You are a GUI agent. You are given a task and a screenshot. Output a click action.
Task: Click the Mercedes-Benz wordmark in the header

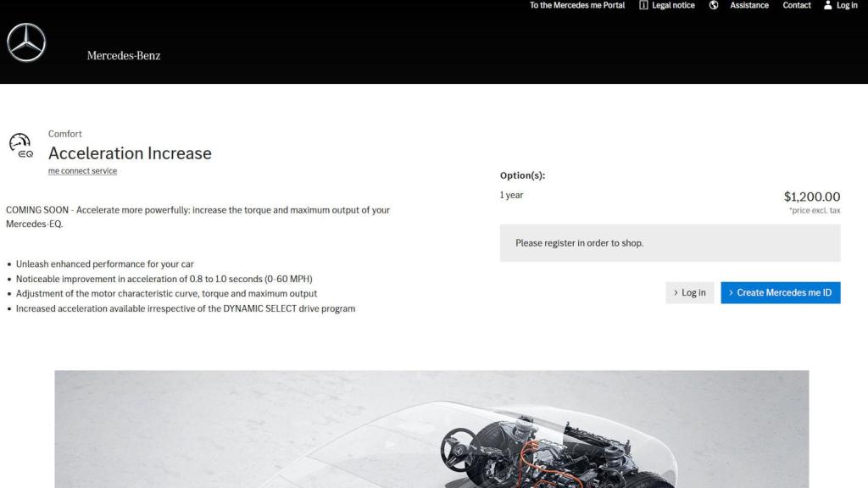[x=123, y=55]
